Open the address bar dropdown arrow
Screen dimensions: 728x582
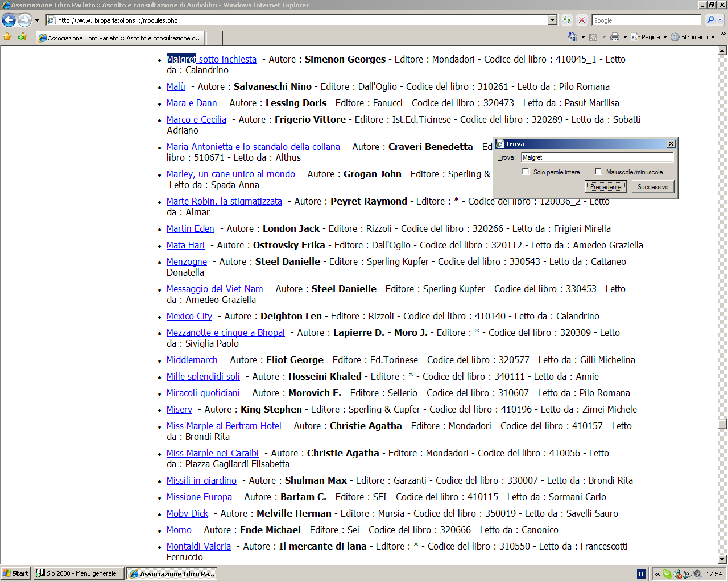pyautogui.click(x=552, y=20)
